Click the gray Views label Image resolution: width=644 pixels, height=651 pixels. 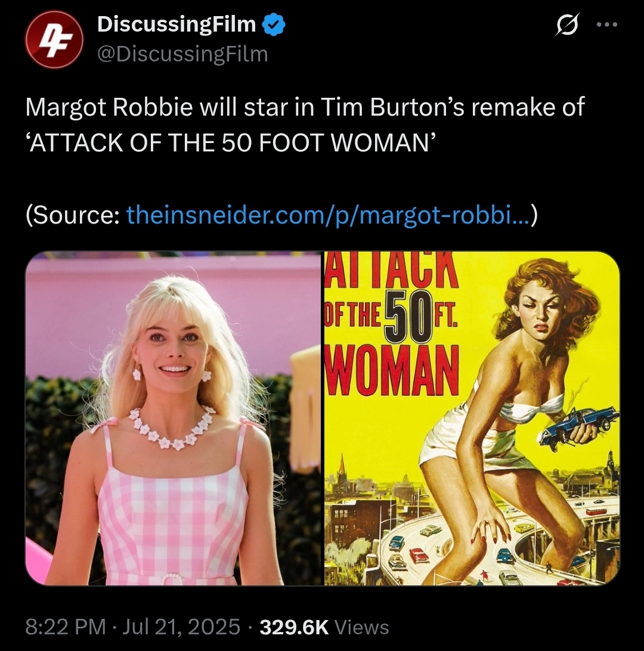[361, 627]
